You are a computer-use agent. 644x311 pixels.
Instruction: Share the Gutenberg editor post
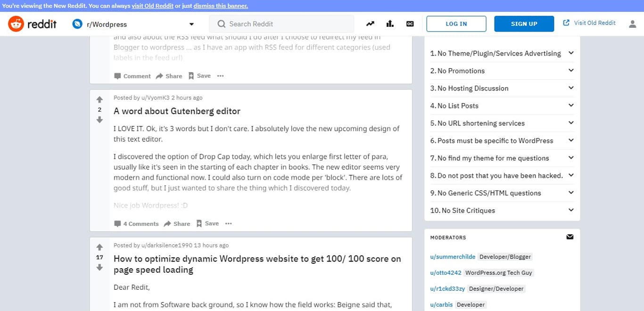coord(177,224)
